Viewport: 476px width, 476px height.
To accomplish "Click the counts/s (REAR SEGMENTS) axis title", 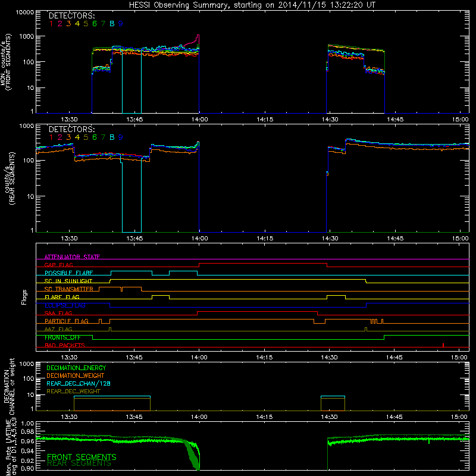I will [10, 178].
